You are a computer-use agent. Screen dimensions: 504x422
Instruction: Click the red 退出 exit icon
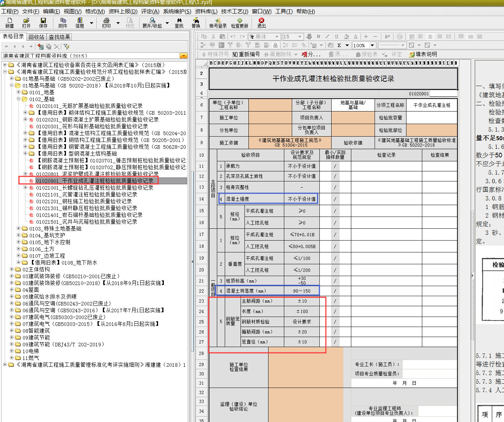coord(261,23)
